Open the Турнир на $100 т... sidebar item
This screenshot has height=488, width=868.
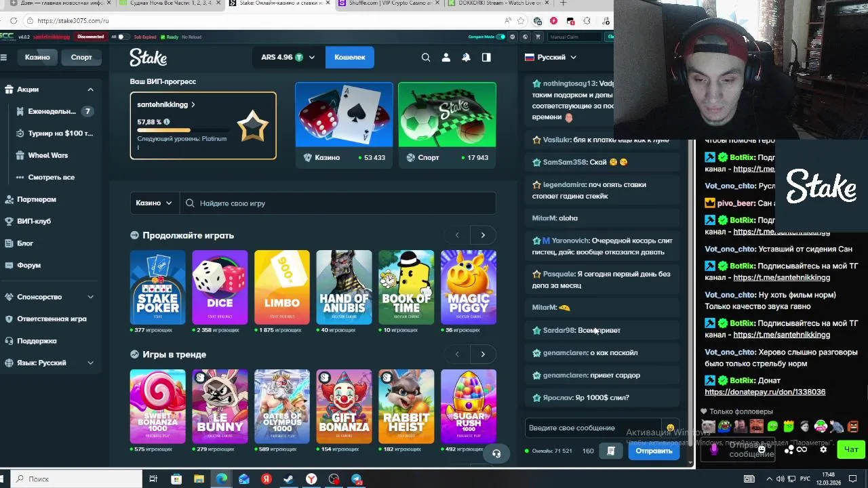pos(54,134)
